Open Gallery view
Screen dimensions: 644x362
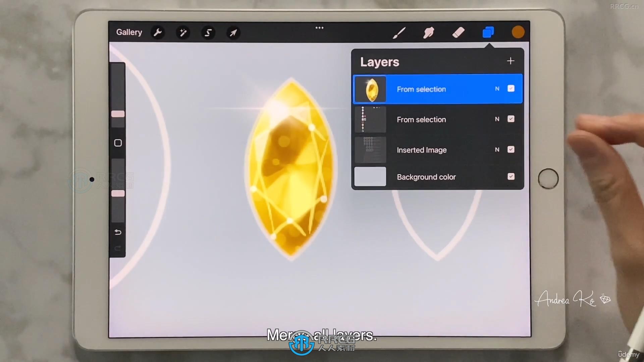[x=129, y=32]
